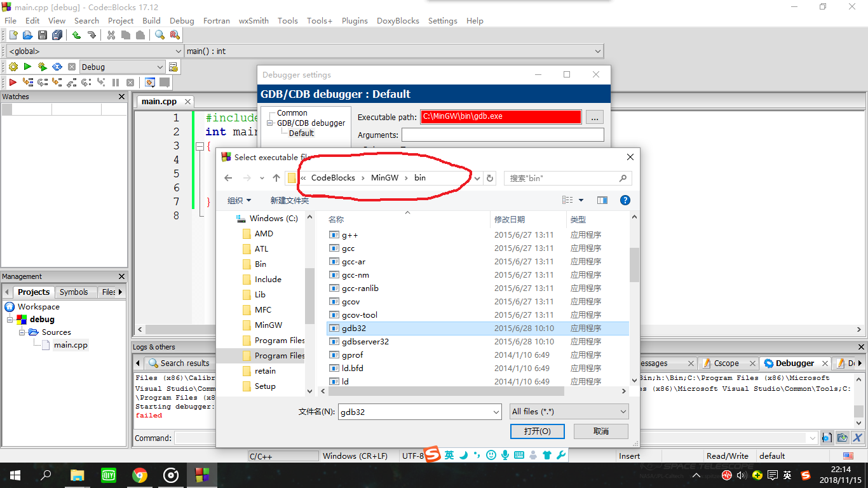Viewport: 868px width, 488px height.
Task: Click the ... browse button for executable path
Action: (x=595, y=116)
